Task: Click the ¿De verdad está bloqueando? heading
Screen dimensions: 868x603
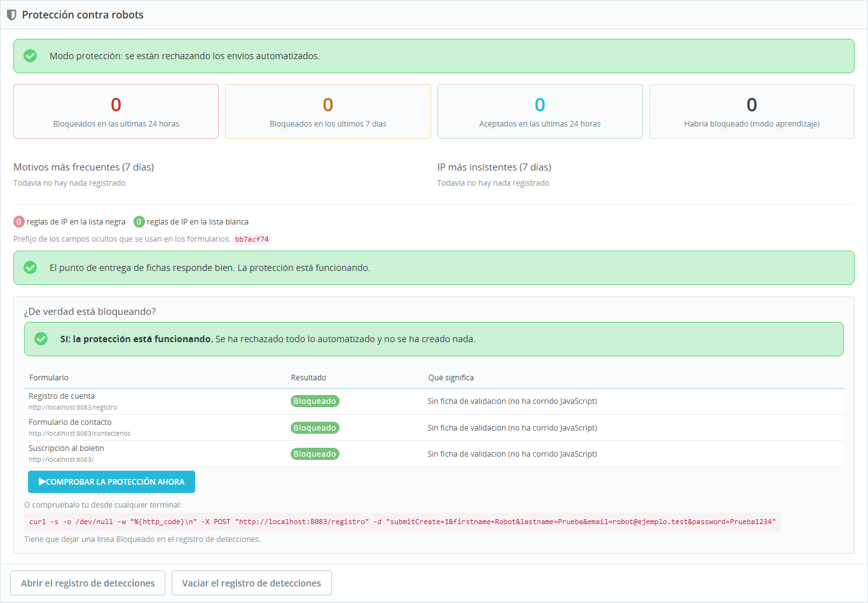Action: click(90, 312)
